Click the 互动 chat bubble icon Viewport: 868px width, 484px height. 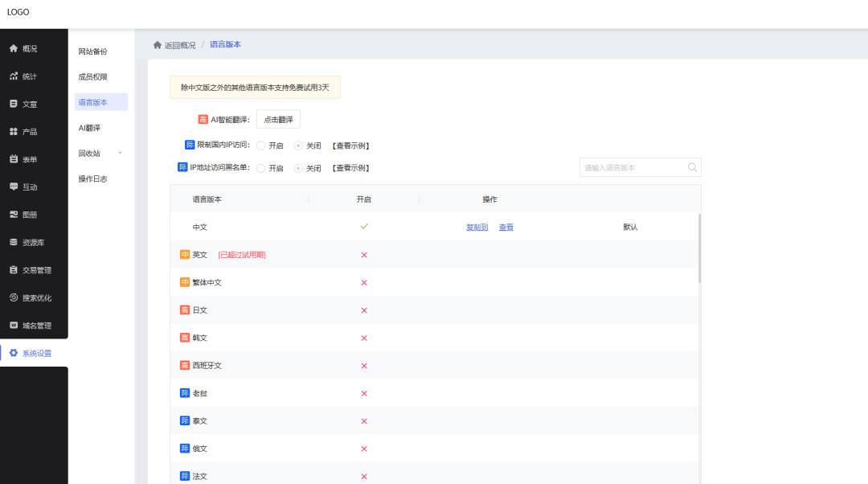14,187
